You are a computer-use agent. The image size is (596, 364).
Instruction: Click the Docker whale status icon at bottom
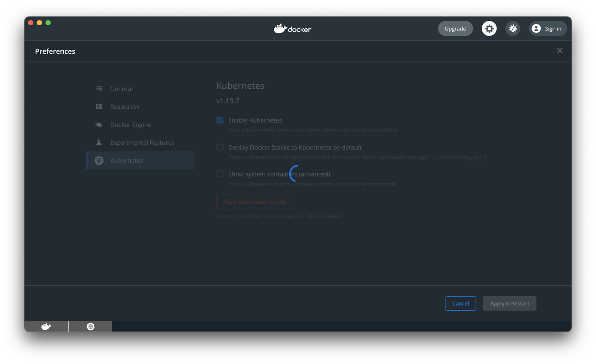coord(46,326)
